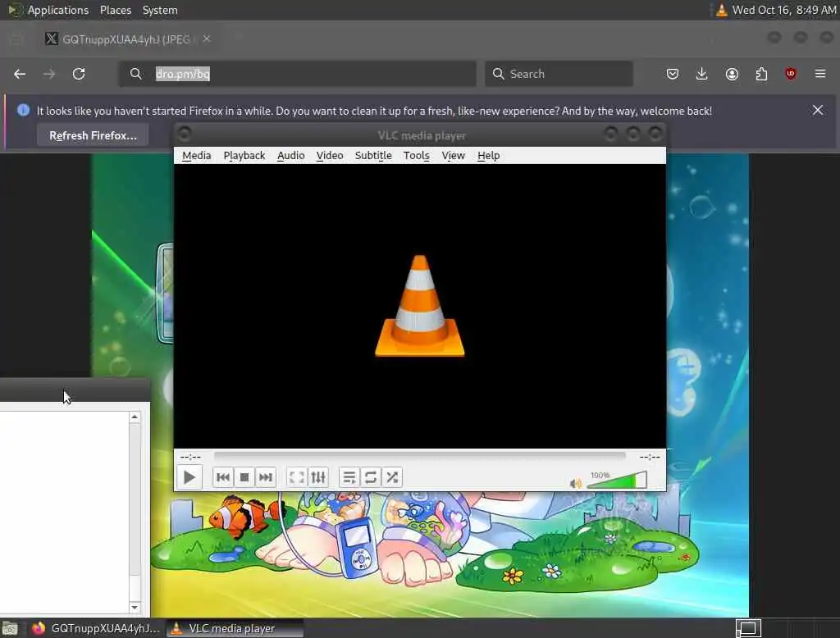This screenshot has height=638, width=840.
Task: Click scroll down arrow in left window
Action: coord(135,608)
